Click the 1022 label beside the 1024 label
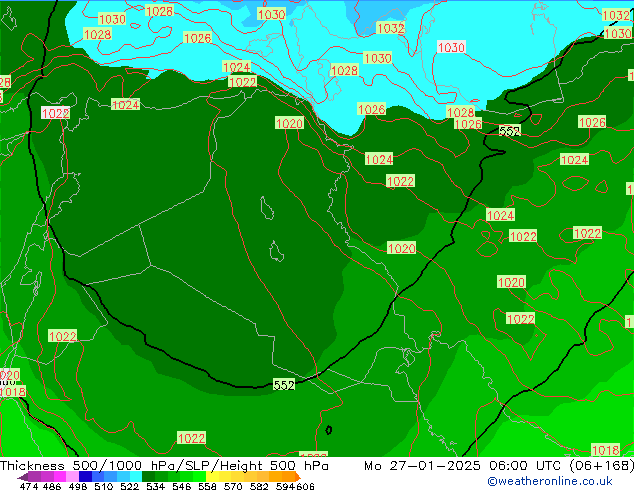The height and width of the screenshot is (490, 634). pyautogui.click(x=242, y=82)
